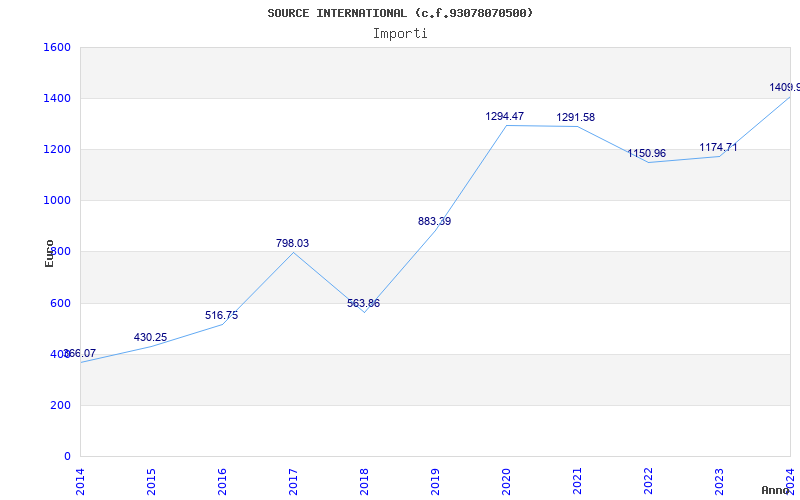Click the 2014 year axis label

click(81, 479)
